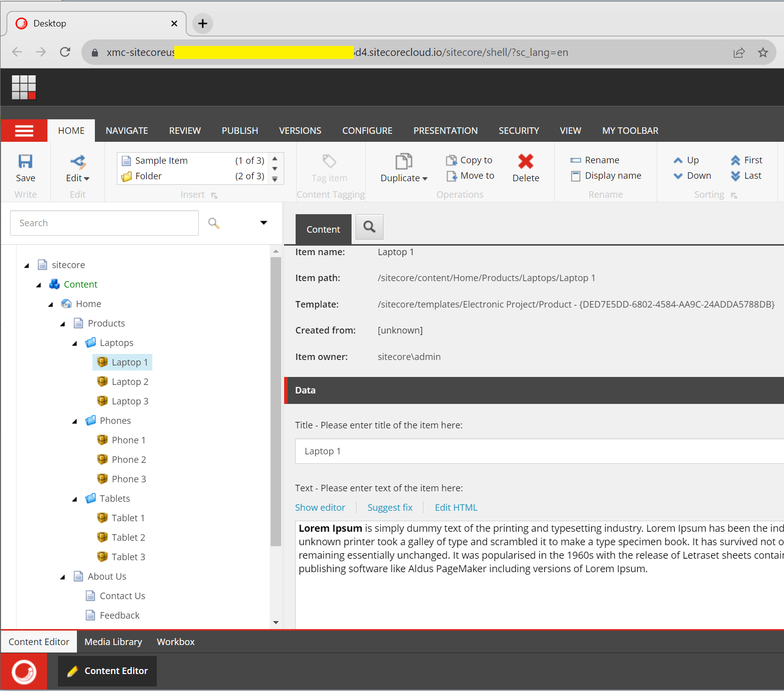Open search options dropdown arrow
This screenshot has height=691, width=784.
pos(264,223)
